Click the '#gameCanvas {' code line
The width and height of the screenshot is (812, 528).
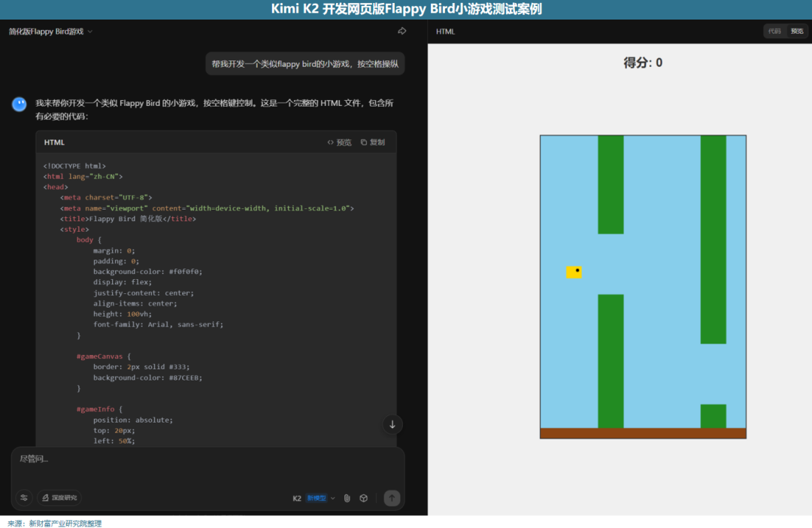(104, 357)
